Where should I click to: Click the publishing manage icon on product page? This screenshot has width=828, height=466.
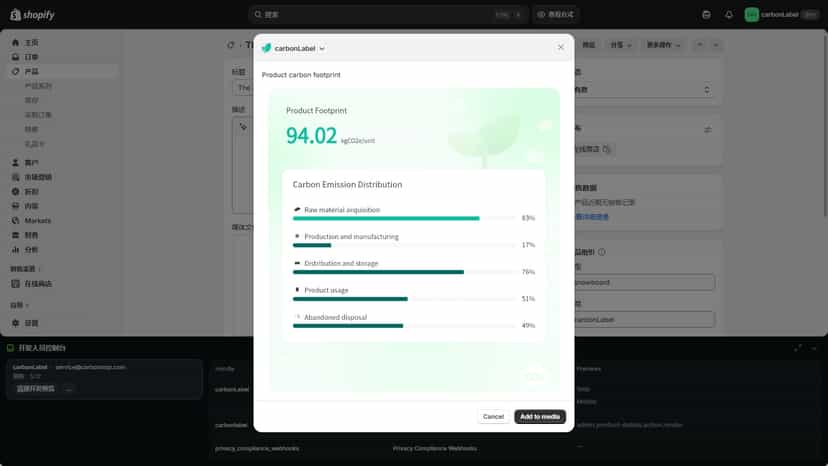708,129
